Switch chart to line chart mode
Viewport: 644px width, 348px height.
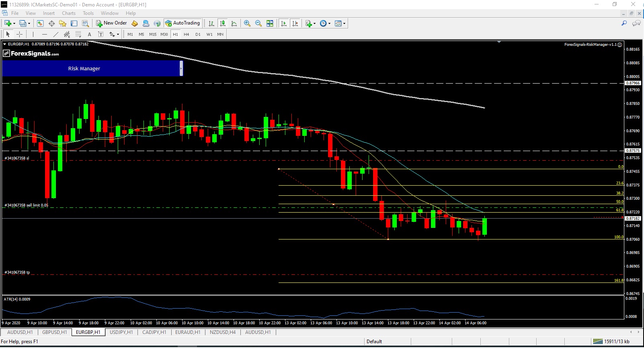point(234,23)
